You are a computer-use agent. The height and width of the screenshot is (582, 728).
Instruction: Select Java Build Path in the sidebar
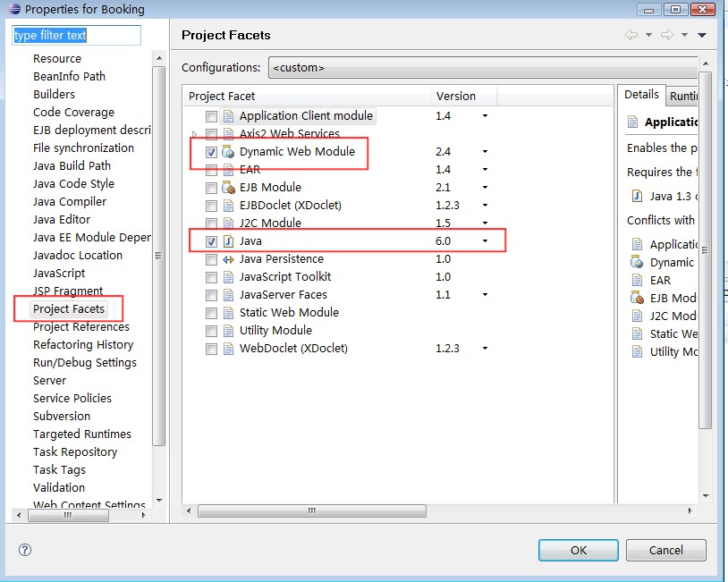(x=72, y=165)
